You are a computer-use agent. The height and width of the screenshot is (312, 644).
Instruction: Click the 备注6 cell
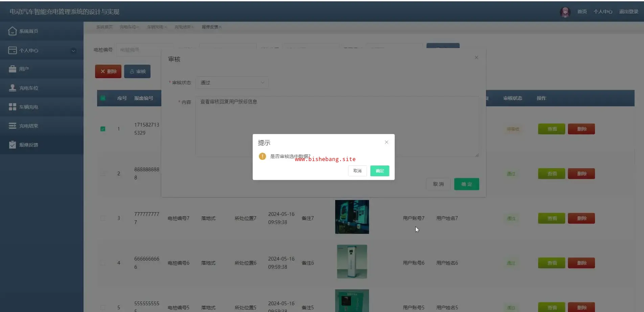pos(308,263)
